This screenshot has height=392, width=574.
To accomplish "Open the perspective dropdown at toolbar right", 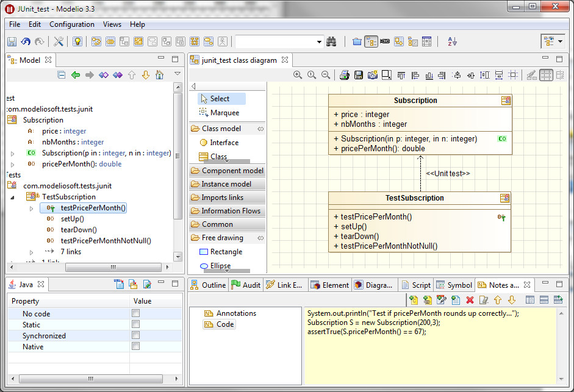I will tap(561, 41).
